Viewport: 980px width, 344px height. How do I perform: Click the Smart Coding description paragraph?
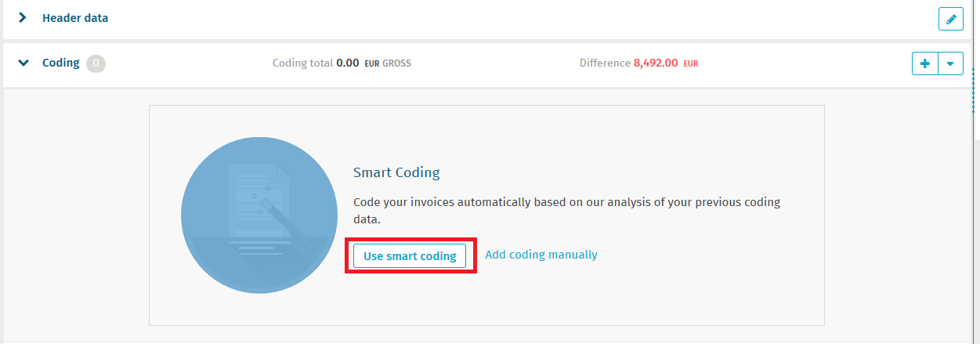tap(566, 211)
